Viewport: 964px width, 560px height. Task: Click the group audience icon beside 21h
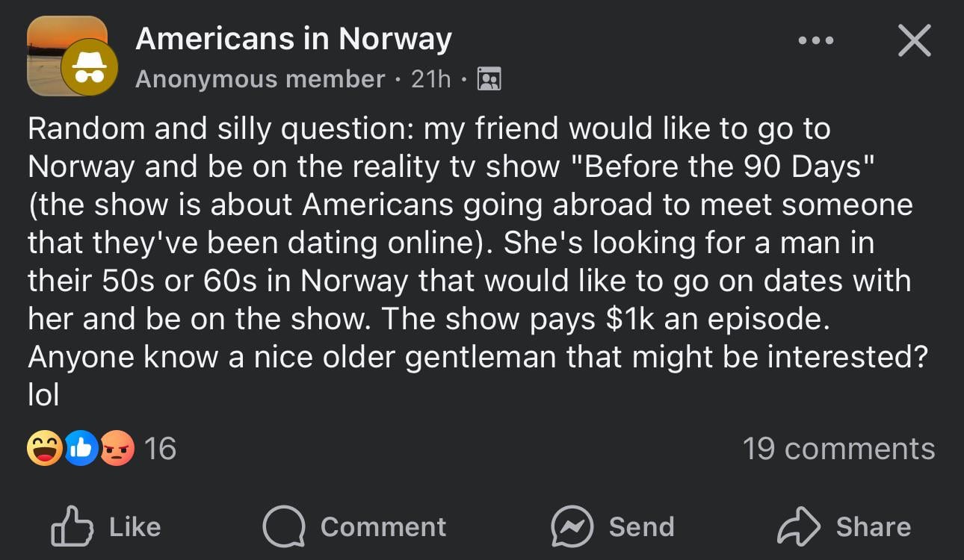pos(489,78)
